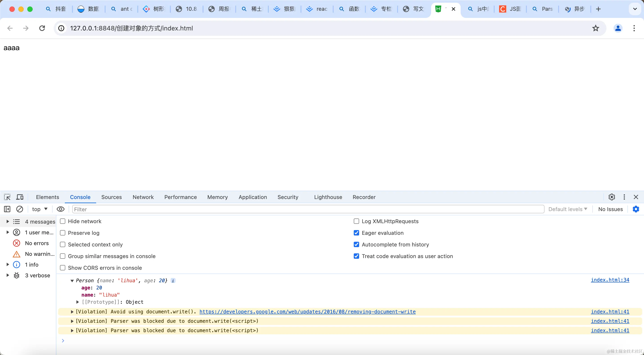This screenshot has height=355, width=644.
Task: Expand the [[Prototype]] Object entry
Action: pyautogui.click(x=78, y=302)
